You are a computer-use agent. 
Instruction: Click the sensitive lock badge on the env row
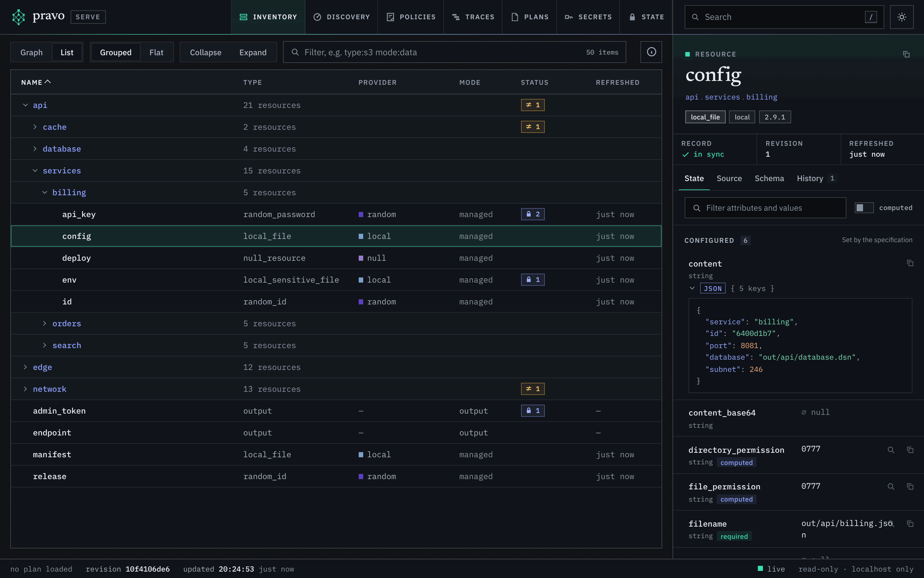coord(533,280)
